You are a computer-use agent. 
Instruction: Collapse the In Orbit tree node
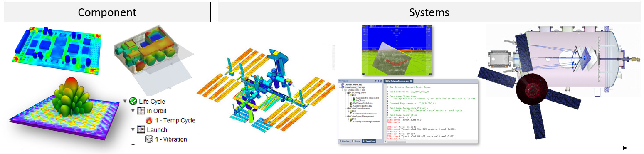pos(133,111)
